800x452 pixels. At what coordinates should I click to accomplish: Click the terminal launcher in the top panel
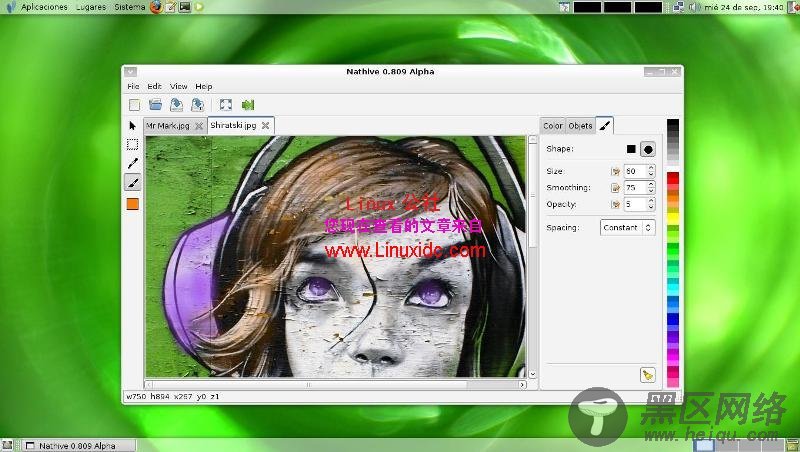tap(185, 7)
